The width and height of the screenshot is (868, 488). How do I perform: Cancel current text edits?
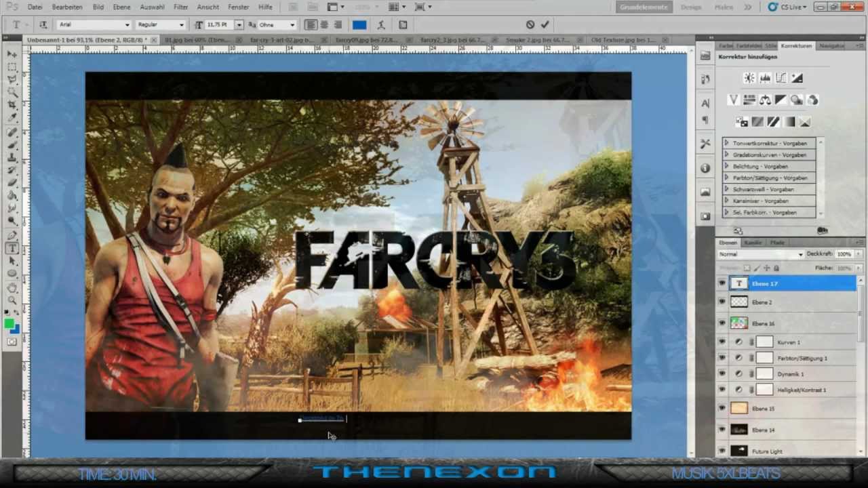(x=530, y=24)
